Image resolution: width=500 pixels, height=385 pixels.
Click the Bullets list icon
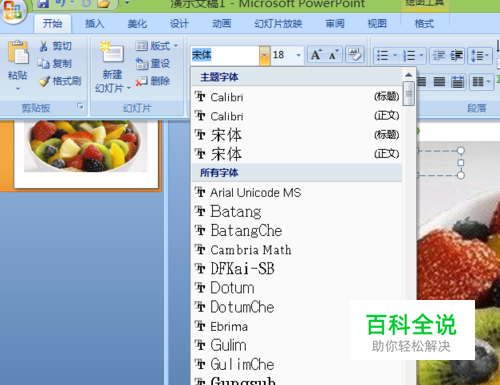point(382,55)
